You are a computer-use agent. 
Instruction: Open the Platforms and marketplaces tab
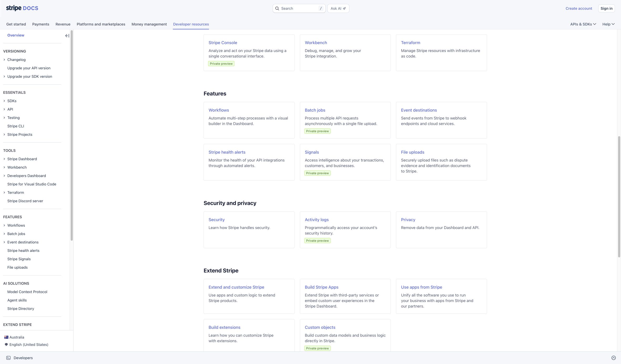coord(101,24)
